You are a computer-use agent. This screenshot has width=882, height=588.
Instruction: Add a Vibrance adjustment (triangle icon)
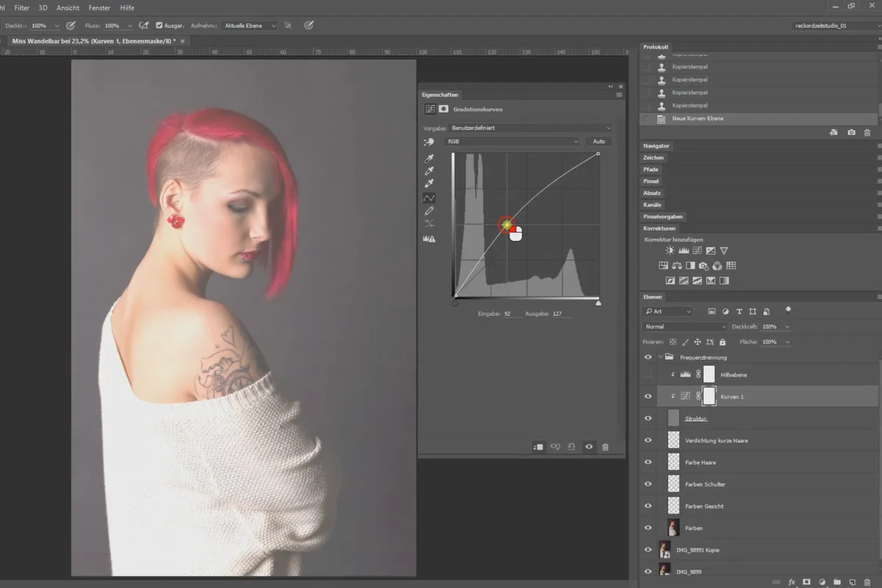click(724, 251)
